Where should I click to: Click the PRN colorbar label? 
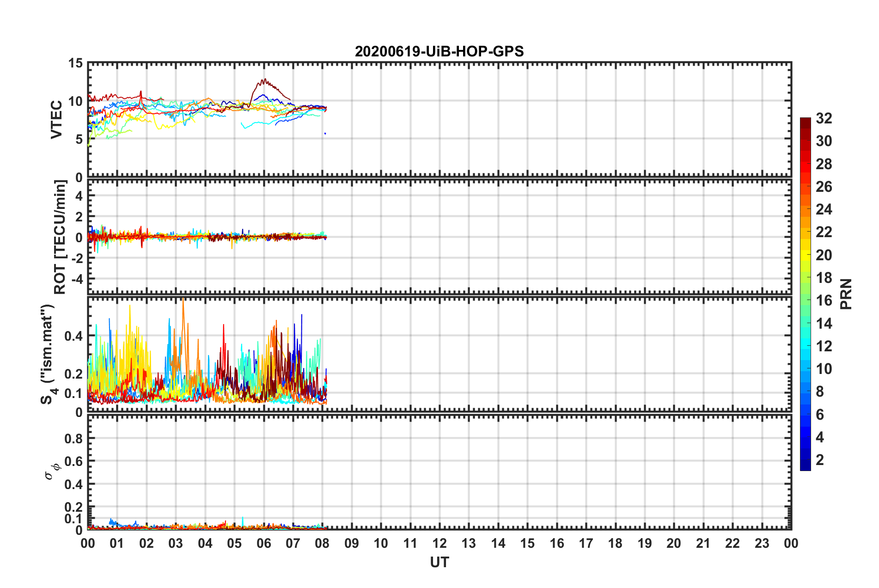[846, 294]
